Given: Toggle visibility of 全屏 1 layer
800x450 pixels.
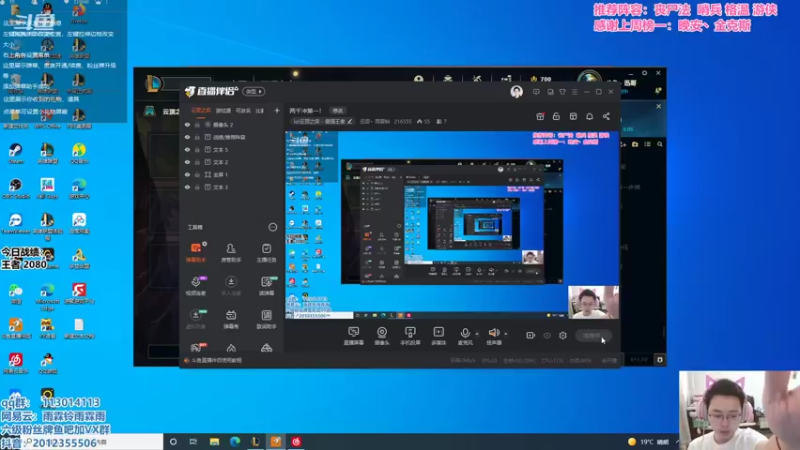Looking at the screenshot, I should tap(187, 174).
